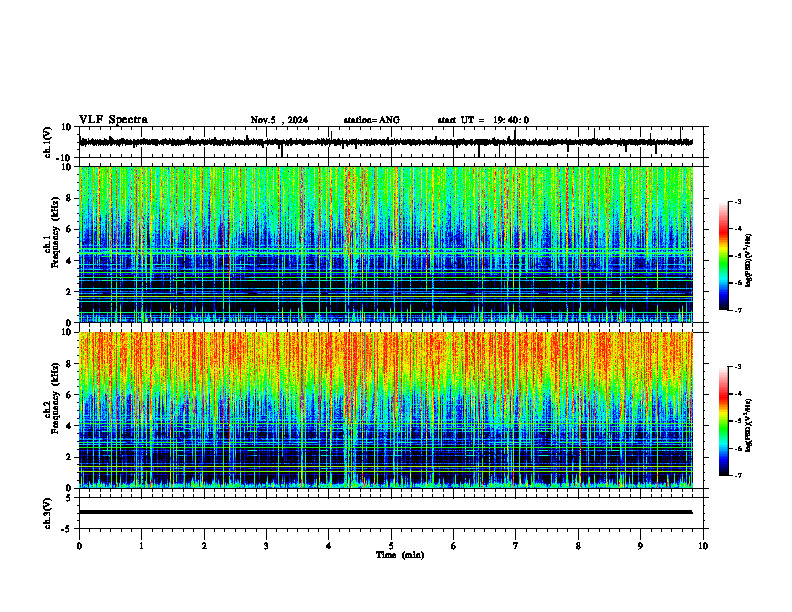Click the ch.3 voltage flat-line trace
Viewport: 792px width, 612px height.
pyautogui.click(x=386, y=512)
